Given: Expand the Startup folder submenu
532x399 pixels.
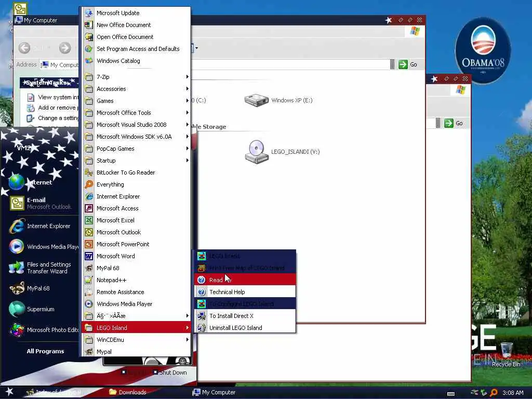Looking at the screenshot, I should pos(136,161).
